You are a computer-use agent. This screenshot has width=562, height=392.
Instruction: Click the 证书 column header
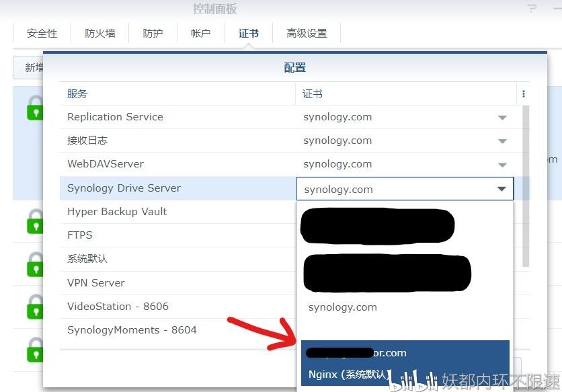click(x=406, y=94)
